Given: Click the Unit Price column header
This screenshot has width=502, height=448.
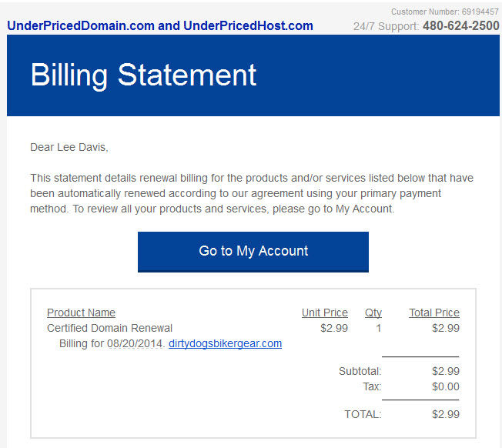Looking at the screenshot, I should (325, 313).
